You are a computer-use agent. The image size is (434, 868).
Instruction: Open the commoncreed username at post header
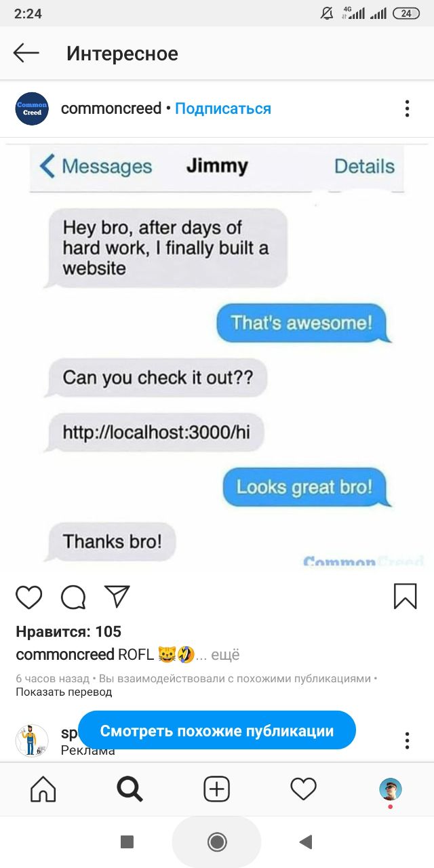click(111, 108)
